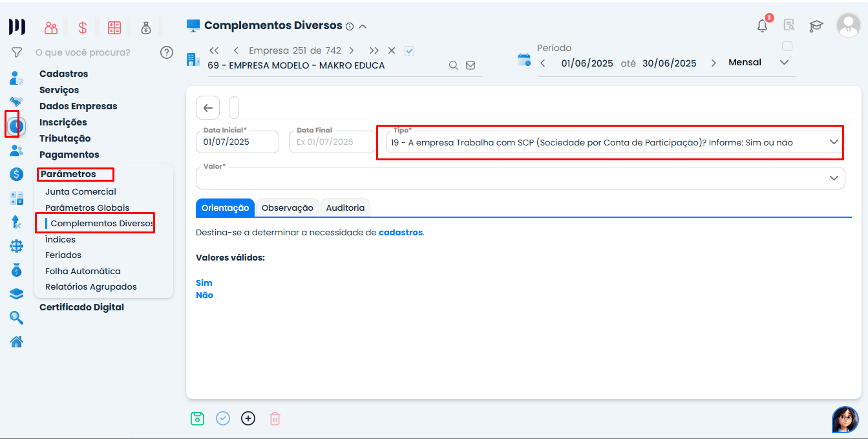Select the blue dollar coin sidebar icon
Screen dimensions: 868x439
pyautogui.click(x=17, y=174)
